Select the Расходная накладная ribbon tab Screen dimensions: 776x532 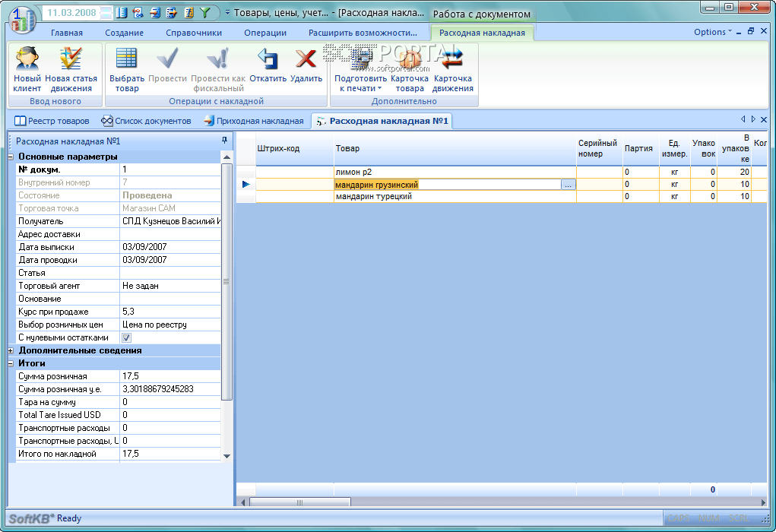click(482, 33)
